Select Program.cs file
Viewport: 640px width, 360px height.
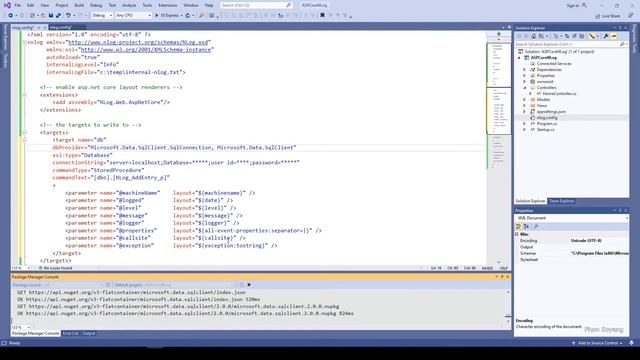coord(547,123)
